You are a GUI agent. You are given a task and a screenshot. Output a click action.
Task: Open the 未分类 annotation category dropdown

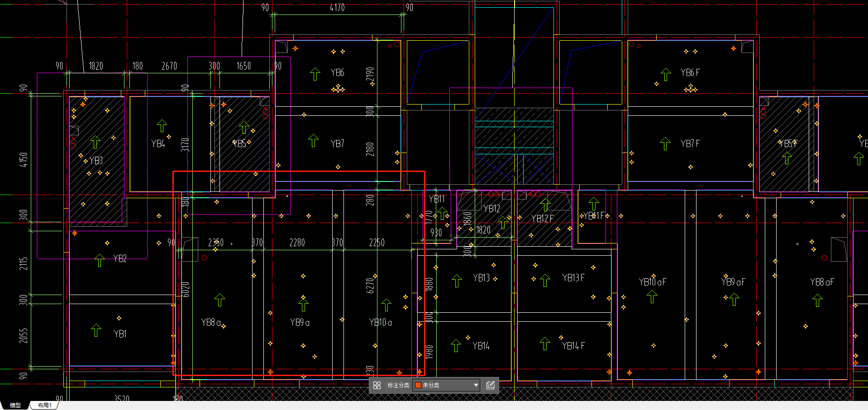pos(447,385)
